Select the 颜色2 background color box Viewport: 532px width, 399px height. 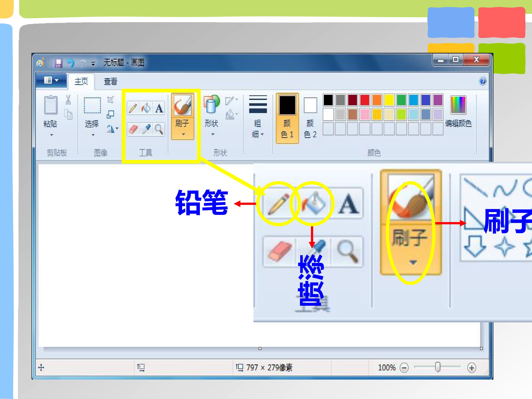310,118
